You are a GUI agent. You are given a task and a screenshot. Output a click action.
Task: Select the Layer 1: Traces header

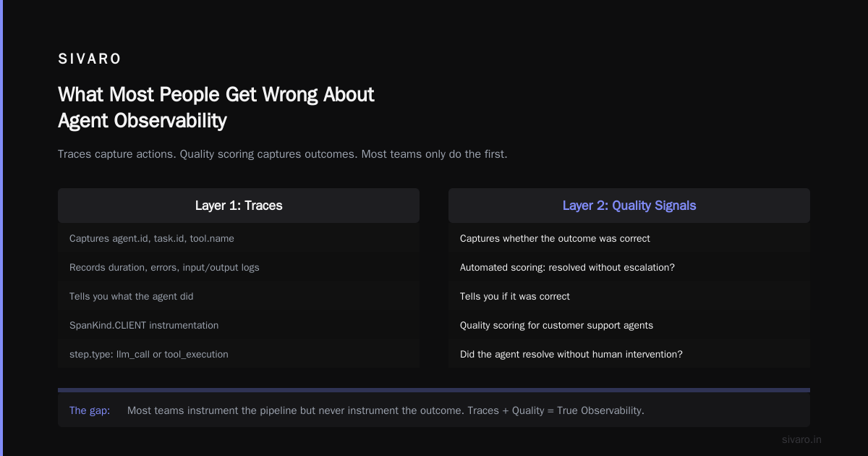click(x=239, y=206)
